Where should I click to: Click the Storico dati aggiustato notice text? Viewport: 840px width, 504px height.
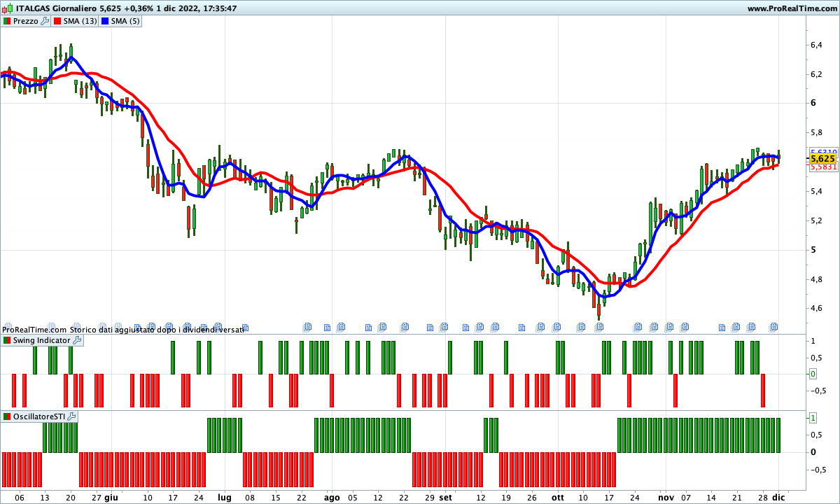(157, 329)
